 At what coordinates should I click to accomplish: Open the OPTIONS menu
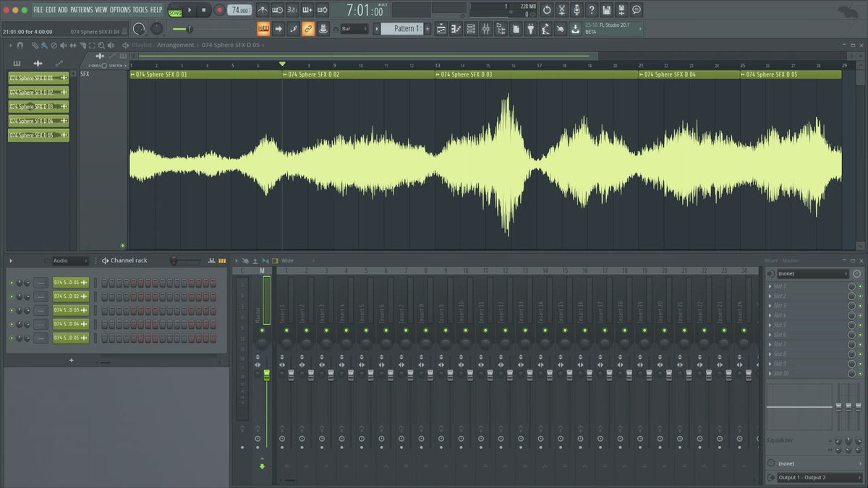click(119, 10)
